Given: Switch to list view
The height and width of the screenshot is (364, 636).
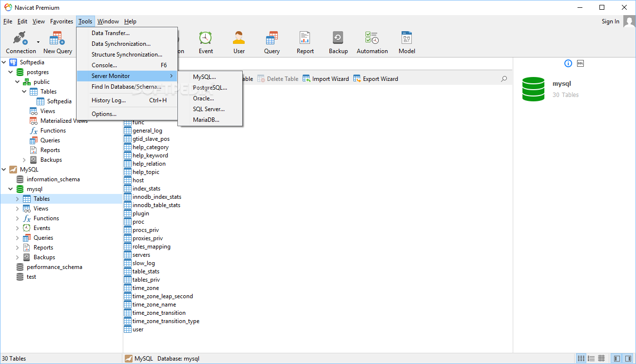Looking at the screenshot, I should (591, 358).
